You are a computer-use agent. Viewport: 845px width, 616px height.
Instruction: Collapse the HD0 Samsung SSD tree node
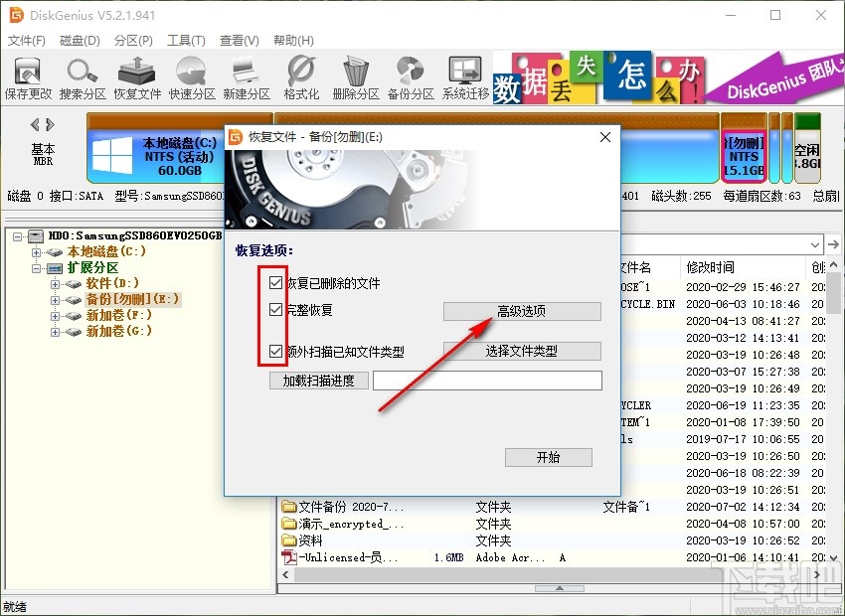(17, 236)
